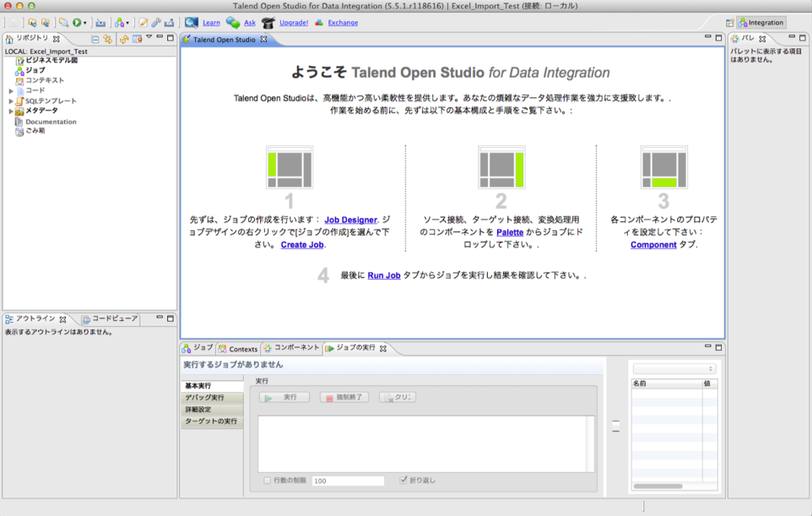
Task: Click the step 1 Job Designer layout thumbnail
Action: pos(290,167)
